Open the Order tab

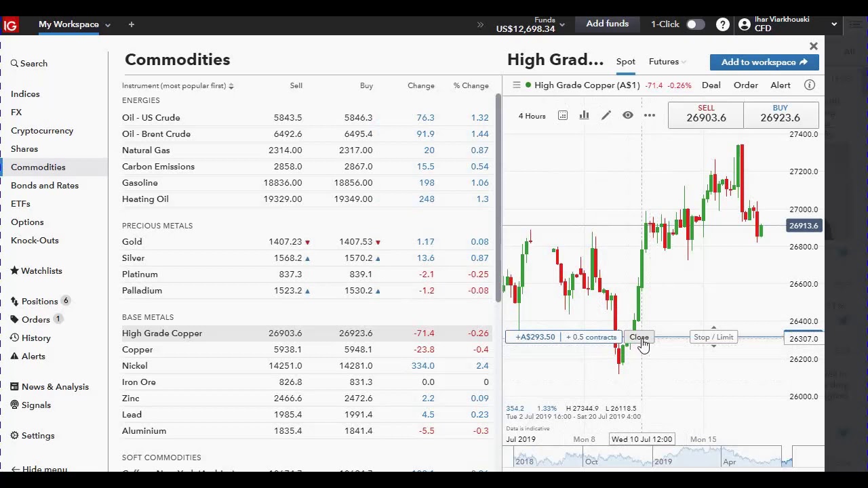tap(746, 85)
